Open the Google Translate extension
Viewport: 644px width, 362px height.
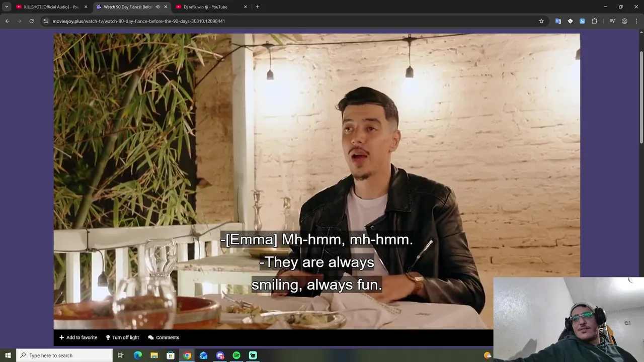point(558,21)
